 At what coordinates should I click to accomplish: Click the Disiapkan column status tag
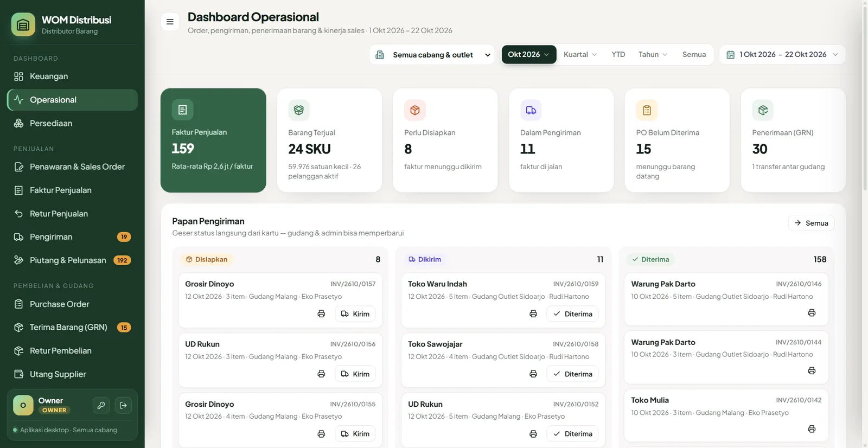207,259
